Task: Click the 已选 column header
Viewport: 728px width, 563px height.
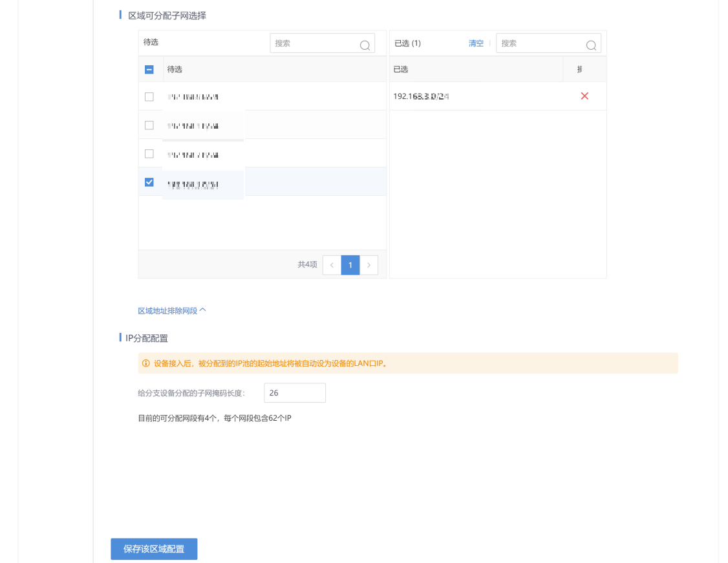Action: [401, 69]
